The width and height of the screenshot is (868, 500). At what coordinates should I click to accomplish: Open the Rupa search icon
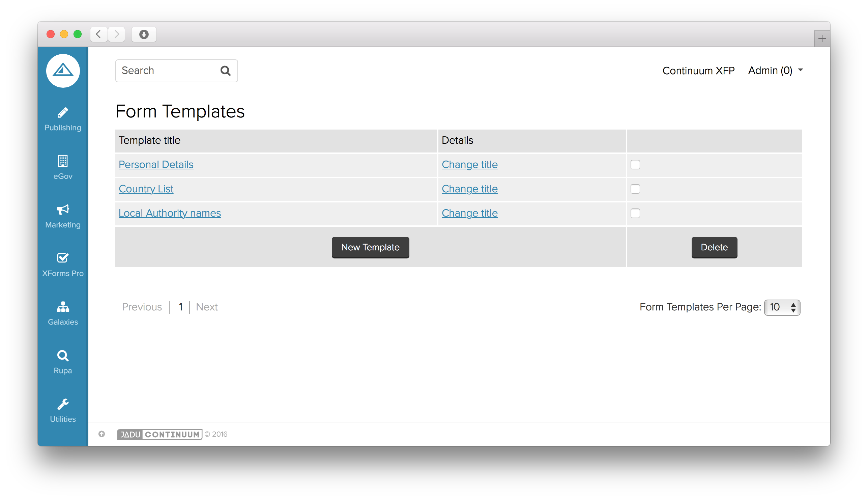[63, 355]
